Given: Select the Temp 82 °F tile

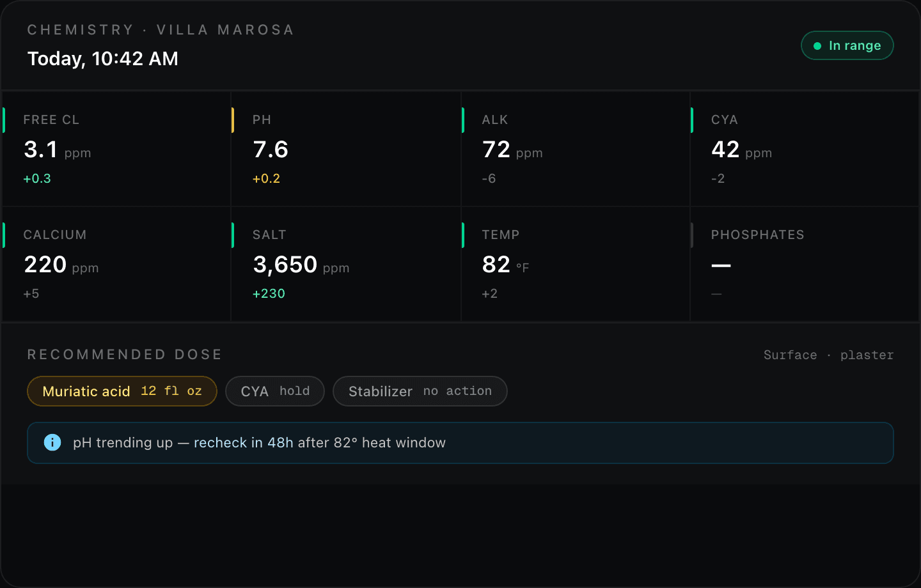Looking at the screenshot, I should click(575, 264).
